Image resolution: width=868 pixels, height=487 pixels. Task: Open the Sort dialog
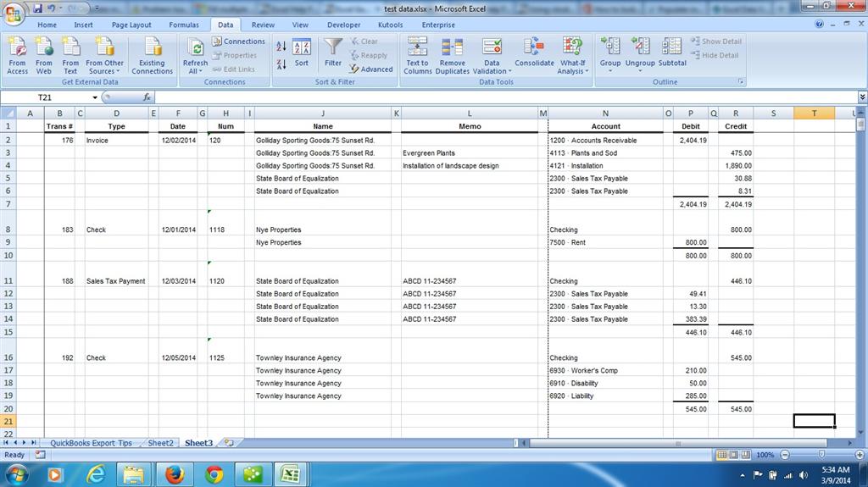click(x=301, y=53)
